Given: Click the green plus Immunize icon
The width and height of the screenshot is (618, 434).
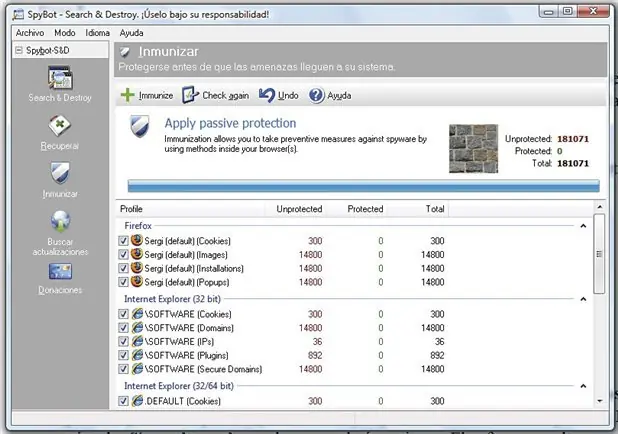Looking at the screenshot, I should click(127, 95).
